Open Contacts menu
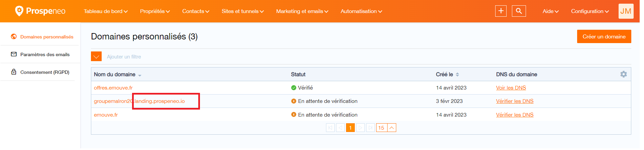The height and width of the screenshot is (150, 644). tap(196, 11)
